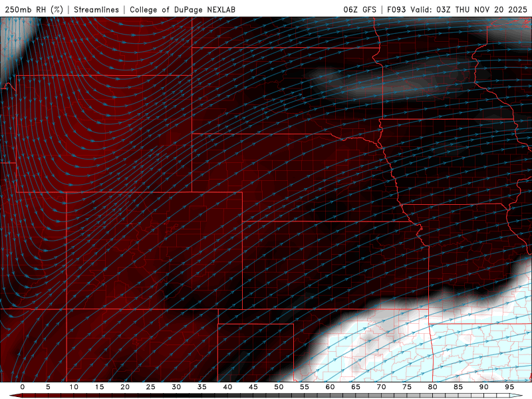Choose the "70" legend tick label
The image size is (532, 399).
pos(381,387)
